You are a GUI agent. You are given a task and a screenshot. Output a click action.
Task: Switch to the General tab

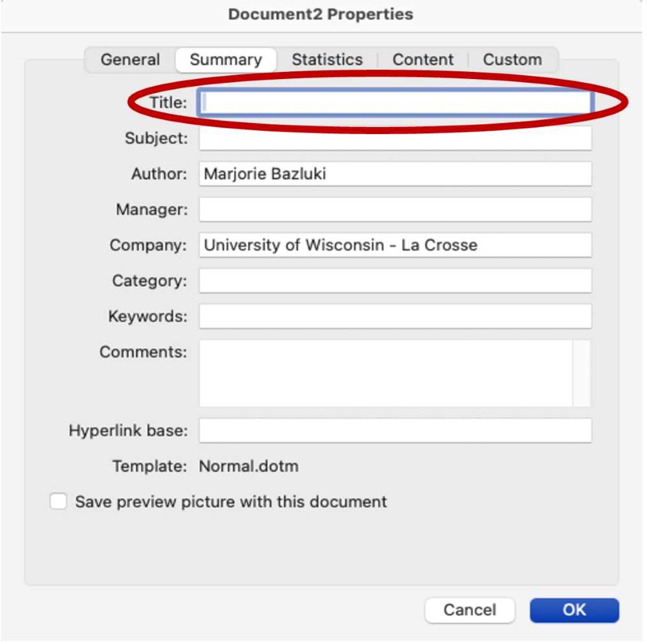(130, 60)
